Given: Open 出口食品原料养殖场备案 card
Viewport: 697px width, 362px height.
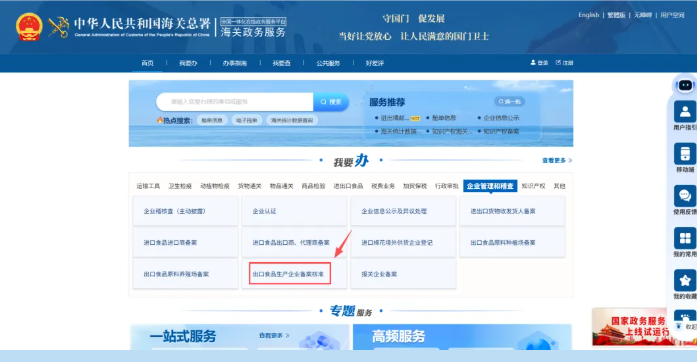Looking at the screenshot, I should (x=185, y=274).
